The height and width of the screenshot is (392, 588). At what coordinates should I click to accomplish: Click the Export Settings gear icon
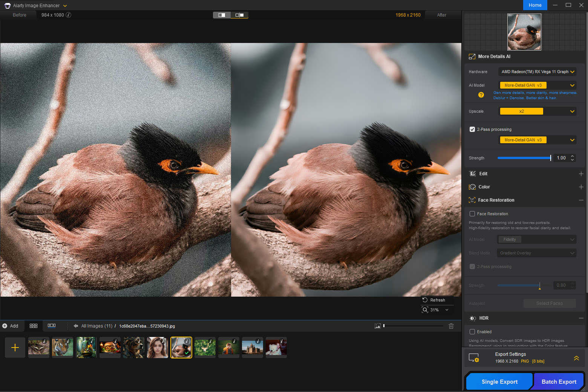474,358
